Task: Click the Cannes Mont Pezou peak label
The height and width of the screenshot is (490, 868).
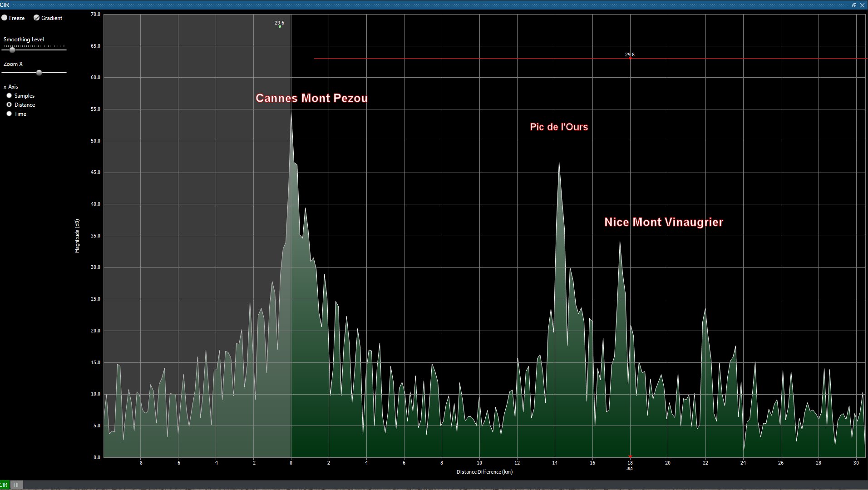Action: coord(311,98)
